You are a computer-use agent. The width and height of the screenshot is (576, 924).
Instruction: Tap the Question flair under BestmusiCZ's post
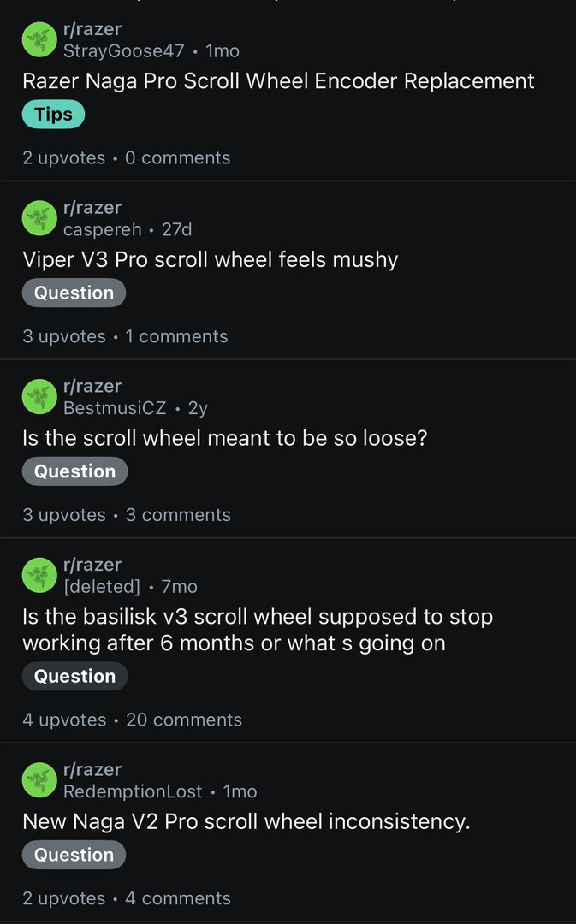tap(74, 471)
